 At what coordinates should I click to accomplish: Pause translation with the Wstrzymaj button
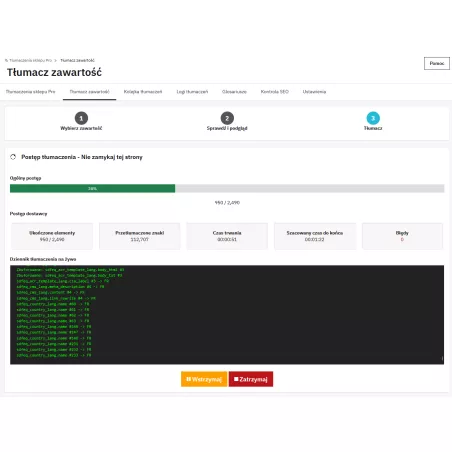204,379
